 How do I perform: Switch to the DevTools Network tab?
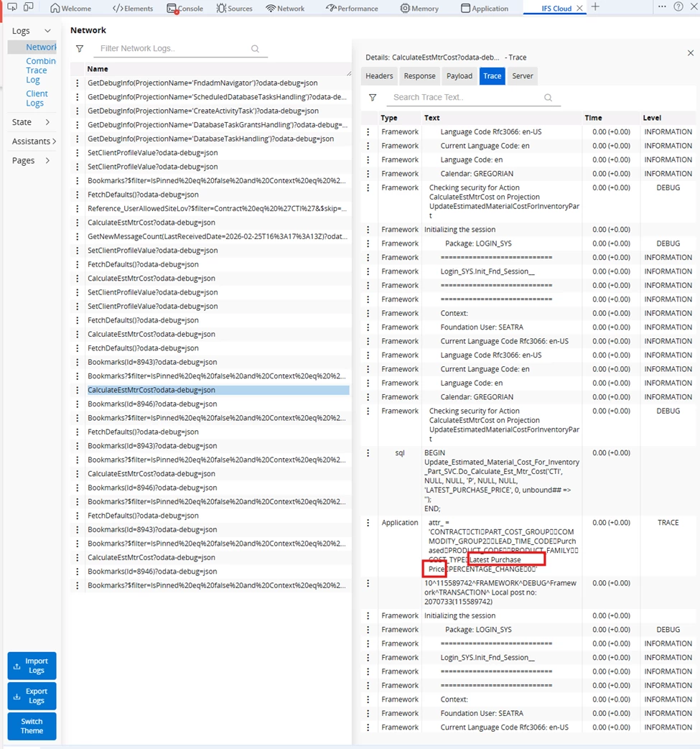[285, 8]
